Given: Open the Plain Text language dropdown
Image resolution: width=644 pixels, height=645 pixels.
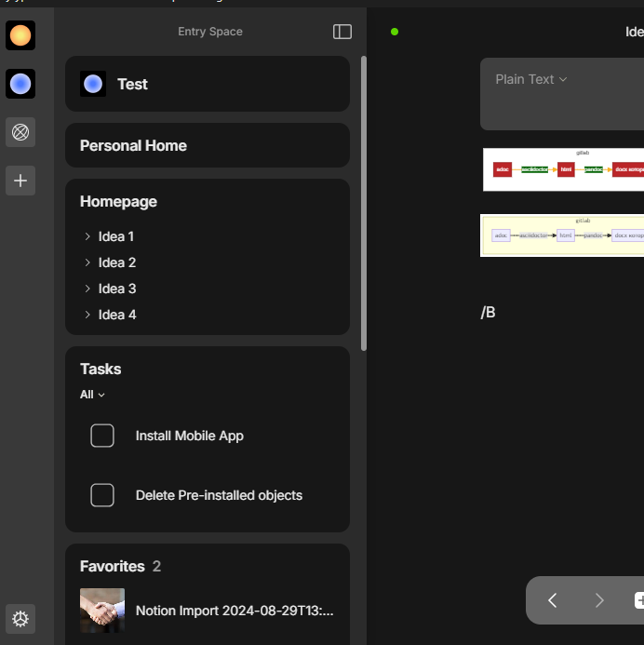Looking at the screenshot, I should [530, 79].
